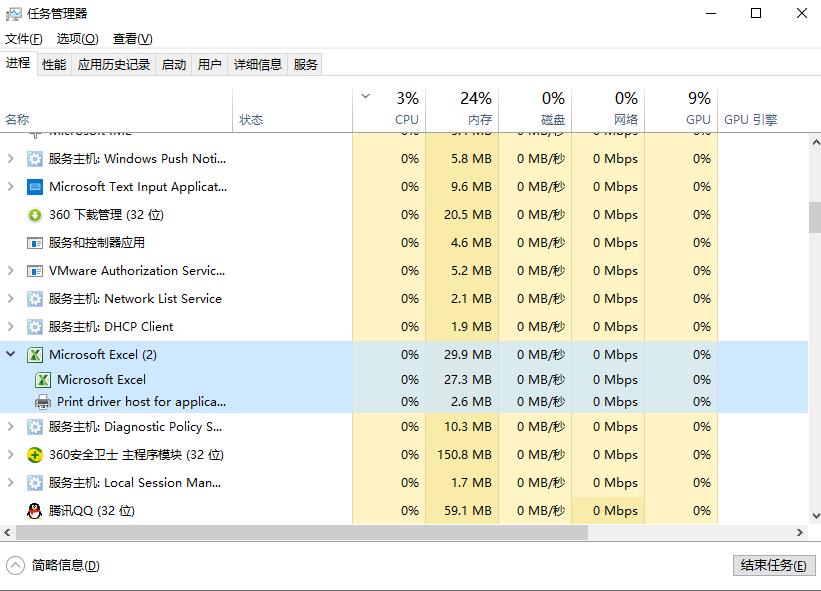Select the 服务和控制器应用 process name
Screen dimensions: 821x591
click(97, 243)
